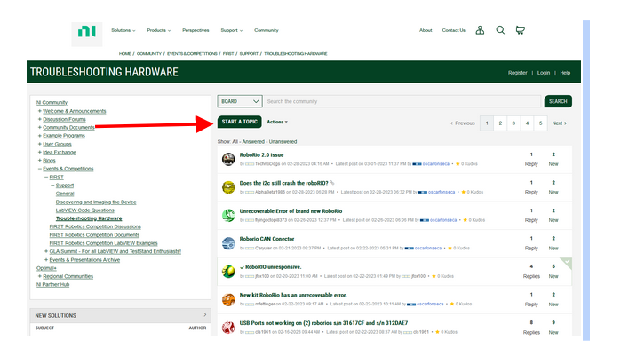Image resolution: width=621 pixels, height=364 pixels.
Task: Click the Register link
Action: (518, 73)
